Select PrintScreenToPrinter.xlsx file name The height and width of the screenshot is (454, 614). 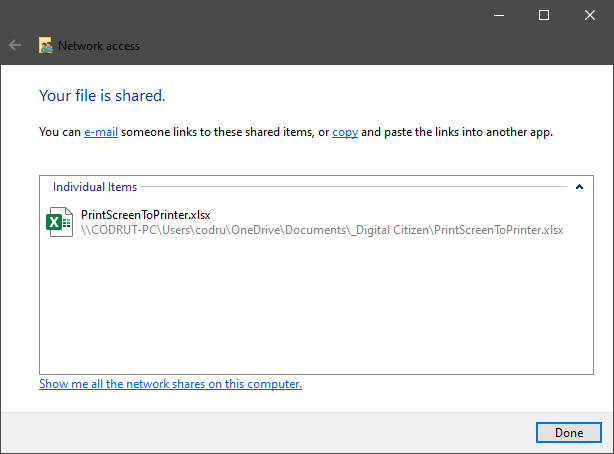click(x=146, y=215)
